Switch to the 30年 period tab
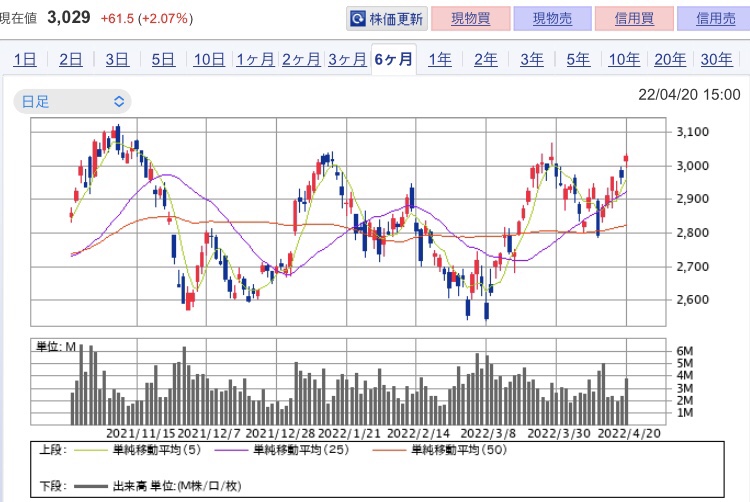Viewport: 750px width, 502px height. point(716,59)
